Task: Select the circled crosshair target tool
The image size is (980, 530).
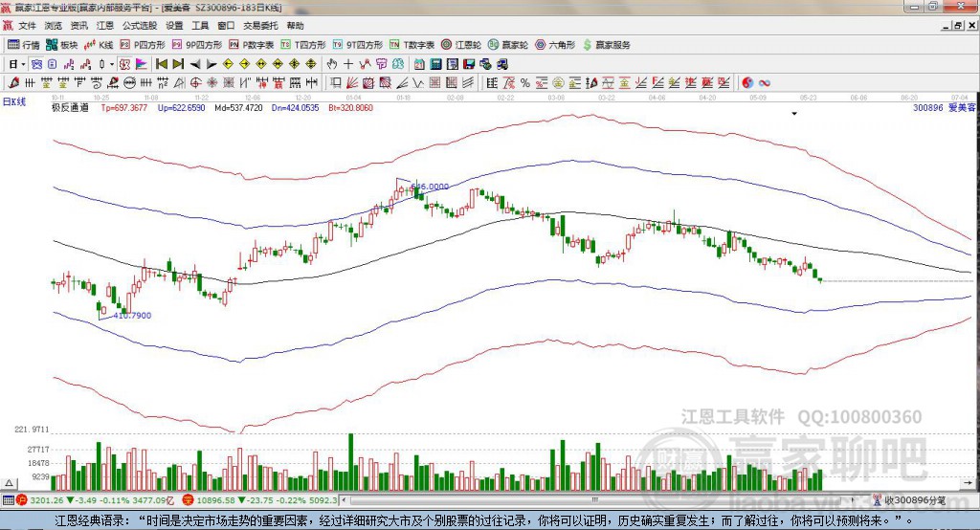Action: [195, 82]
